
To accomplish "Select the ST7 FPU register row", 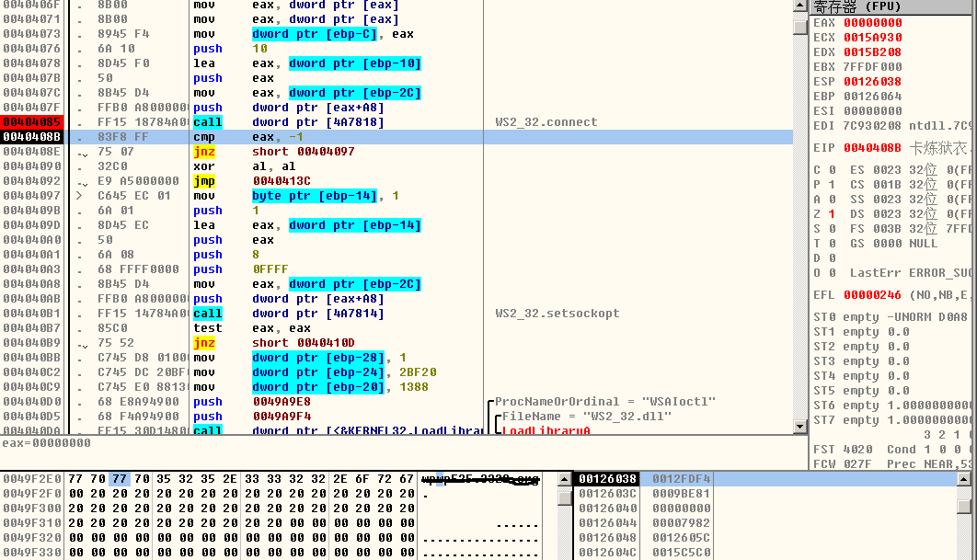I will [892, 420].
